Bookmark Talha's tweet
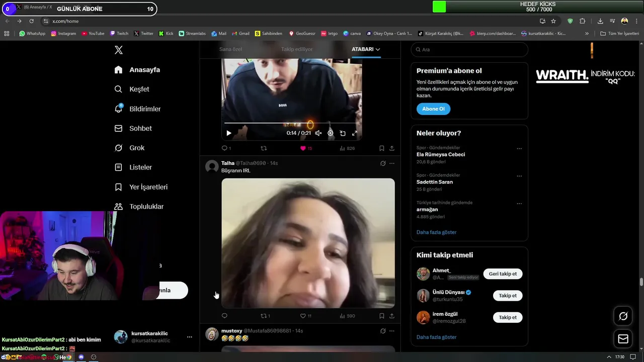The width and height of the screenshot is (644, 362). pyautogui.click(x=381, y=316)
